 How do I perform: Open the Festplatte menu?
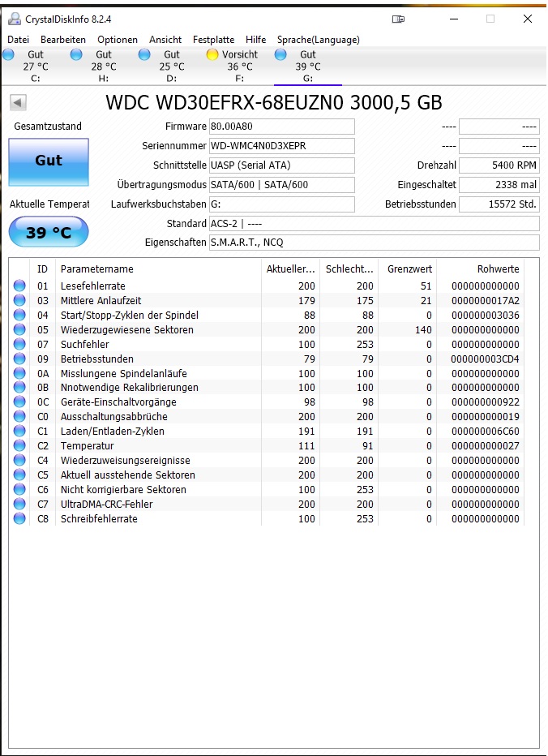213,40
